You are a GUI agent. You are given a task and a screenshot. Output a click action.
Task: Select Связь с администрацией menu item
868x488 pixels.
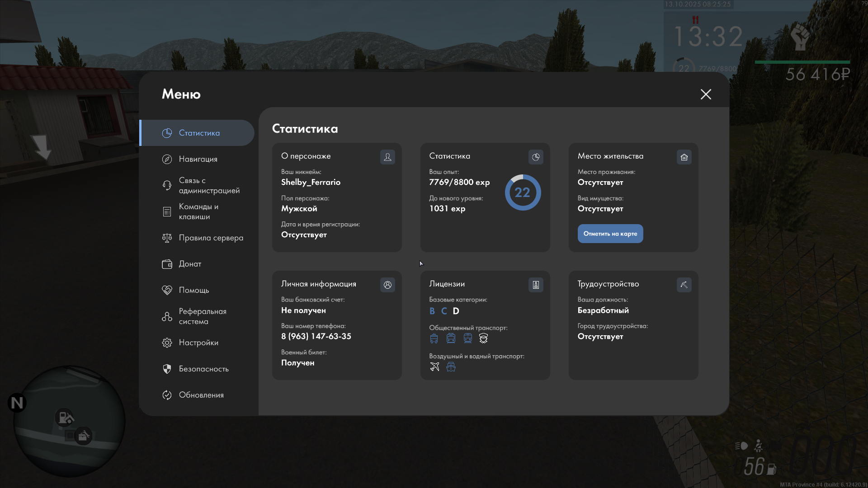click(x=209, y=185)
